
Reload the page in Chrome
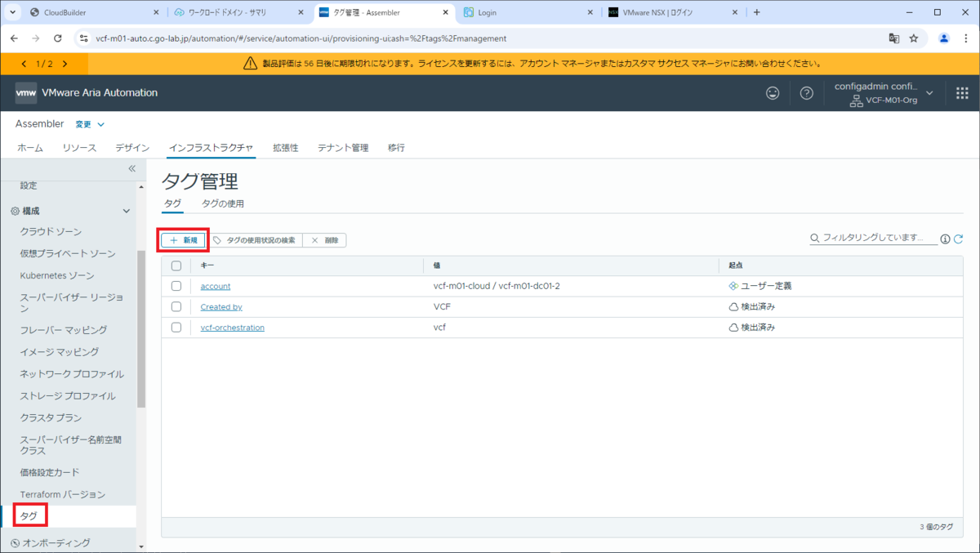tap(57, 38)
